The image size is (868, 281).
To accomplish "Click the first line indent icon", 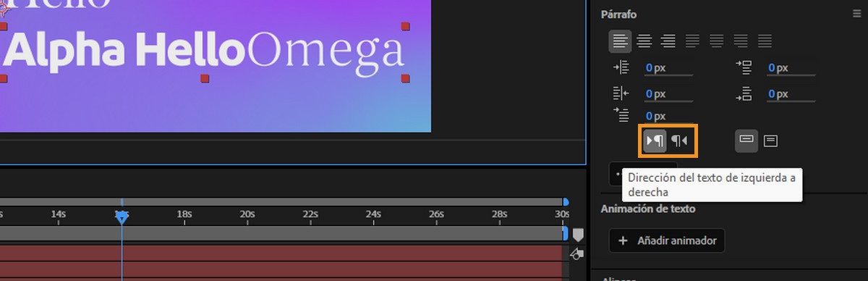I will point(621,114).
